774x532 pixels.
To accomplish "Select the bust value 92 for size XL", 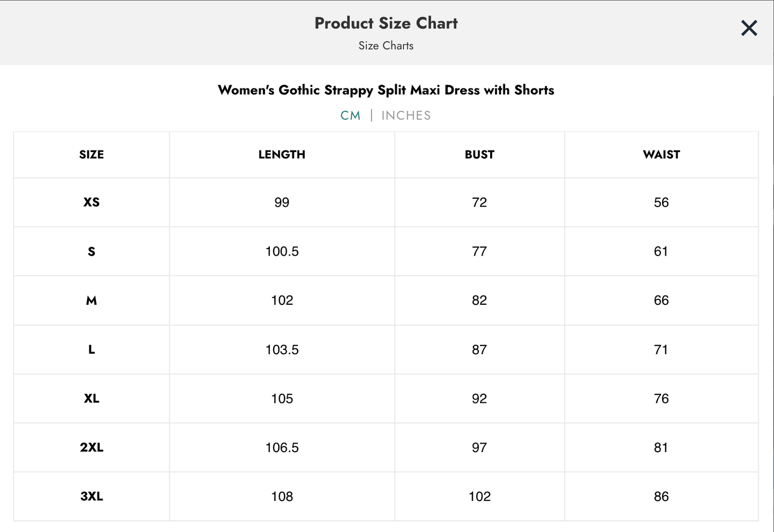I will pyautogui.click(x=479, y=399).
